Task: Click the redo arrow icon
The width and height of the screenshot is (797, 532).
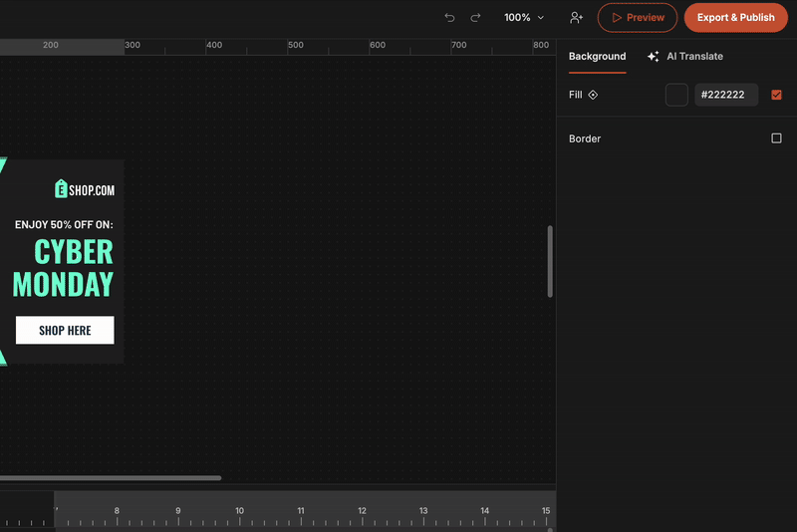Action: point(475,18)
